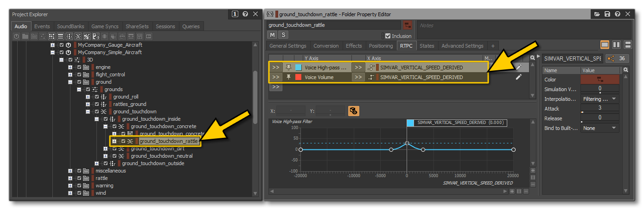The height and width of the screenshot is (210, 644).
Task: Expand the MyCompany_Gauge_Aircraft node
Action: 52,45
